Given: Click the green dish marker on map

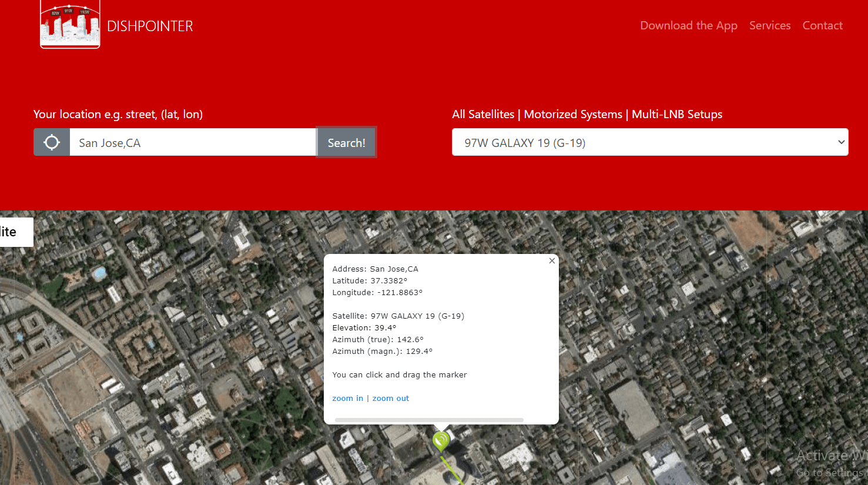Looking at the screenshot, I should (441, 440).
